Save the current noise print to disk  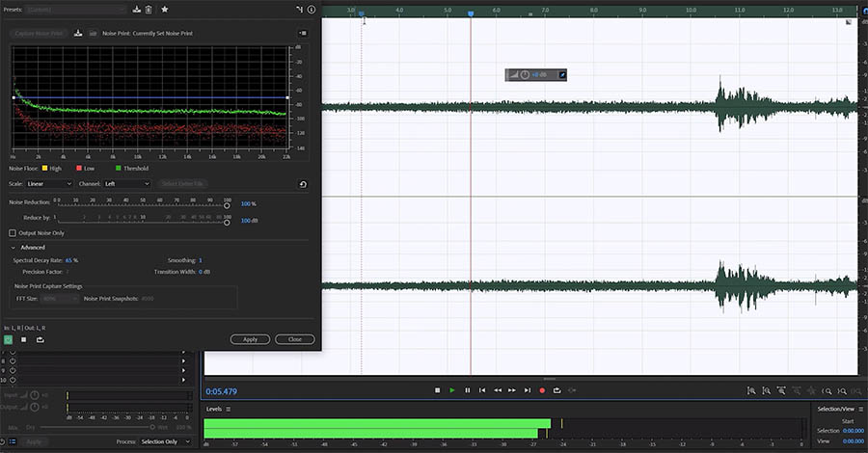78,33
